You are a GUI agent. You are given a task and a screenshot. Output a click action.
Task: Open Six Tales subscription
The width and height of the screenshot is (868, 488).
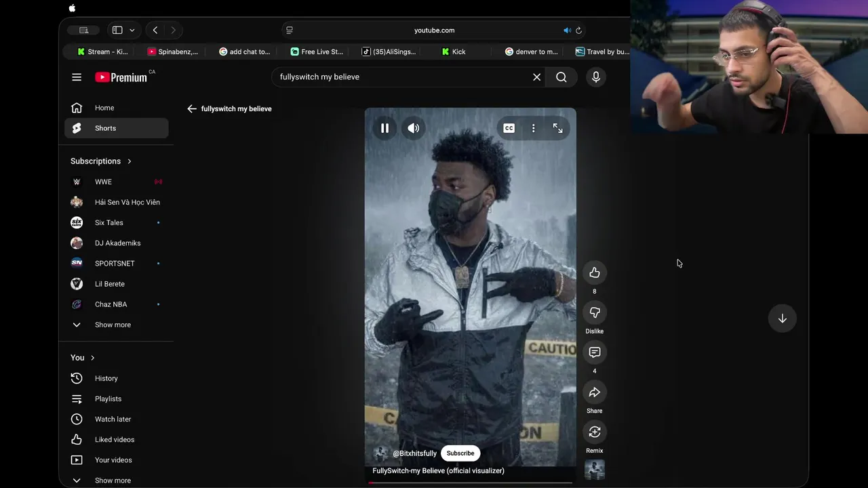(x=116, y=222)
